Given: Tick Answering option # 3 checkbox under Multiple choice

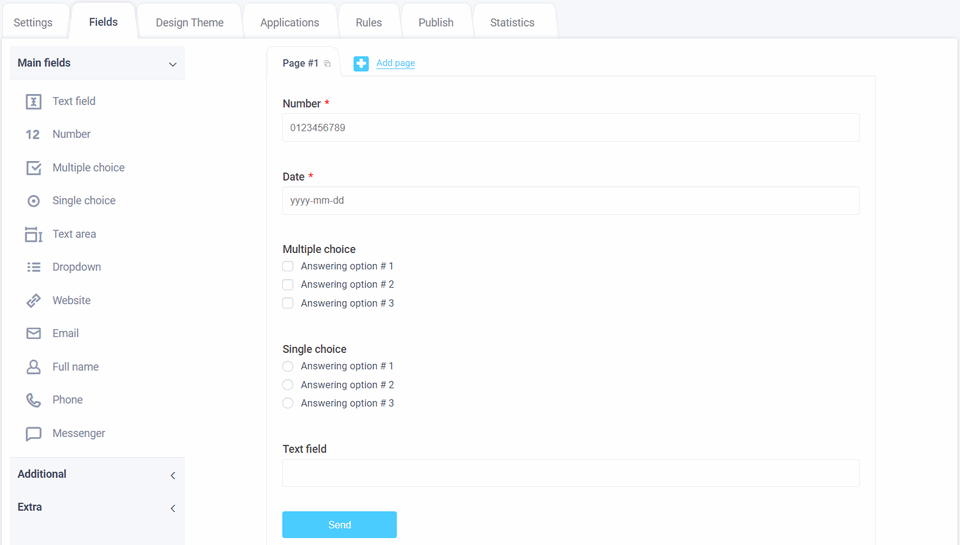Looking at the screenshot, I should [288, 303].
